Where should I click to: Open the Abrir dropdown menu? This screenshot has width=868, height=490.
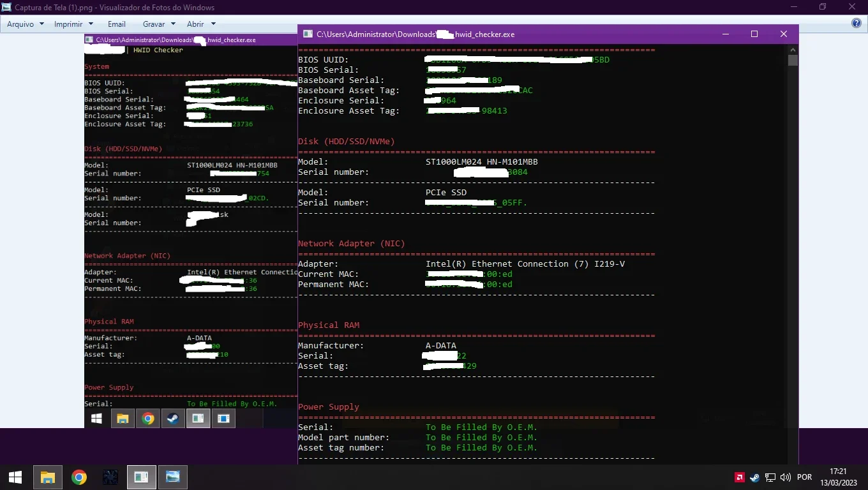[x=200, y=24]
